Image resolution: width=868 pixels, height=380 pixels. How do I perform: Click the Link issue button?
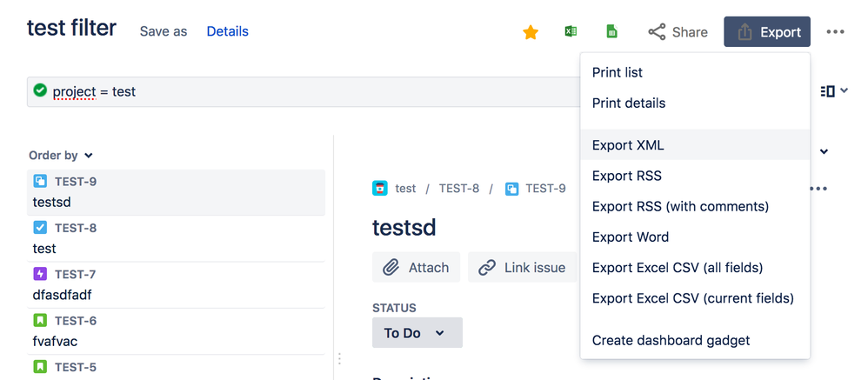(x=523, y=268)
